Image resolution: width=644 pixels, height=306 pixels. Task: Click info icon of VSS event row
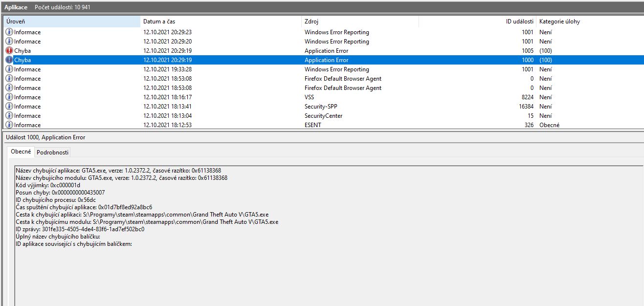[x=9, y=97]
